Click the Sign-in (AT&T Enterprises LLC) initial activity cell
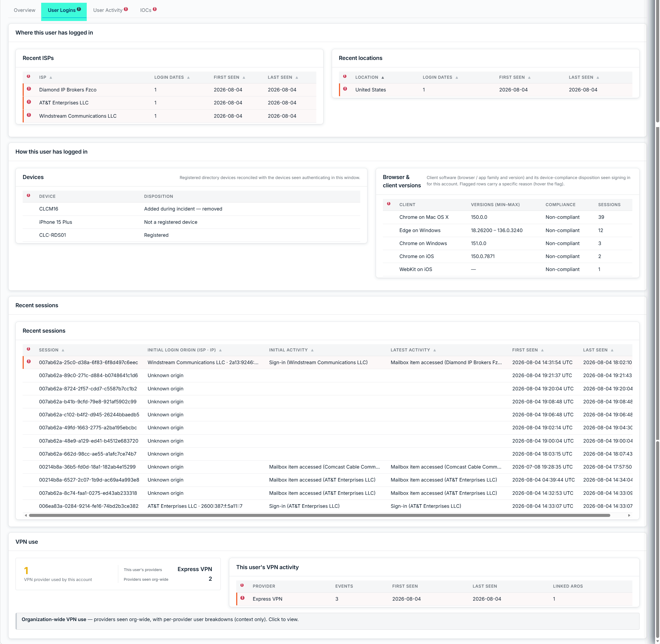 click(x=304, y=506)
